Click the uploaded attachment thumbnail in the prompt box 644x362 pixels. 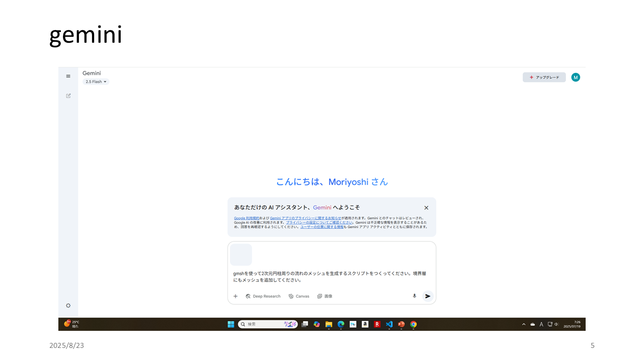pos(241,255)
